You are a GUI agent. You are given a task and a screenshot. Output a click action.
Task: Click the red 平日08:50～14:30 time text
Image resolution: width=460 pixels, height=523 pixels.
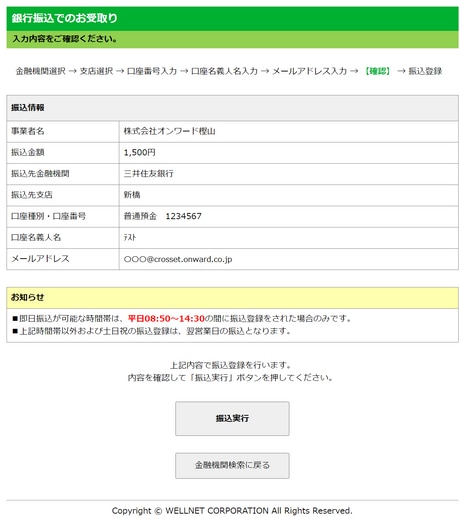(166, 319)
